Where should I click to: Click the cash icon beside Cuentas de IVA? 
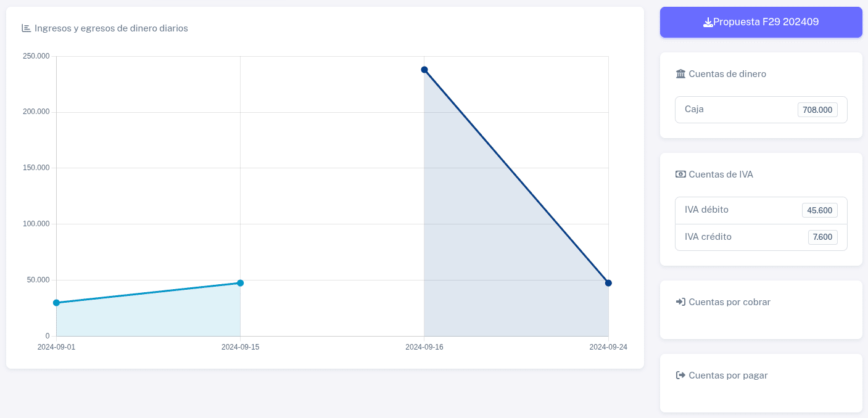coord(680,174)
